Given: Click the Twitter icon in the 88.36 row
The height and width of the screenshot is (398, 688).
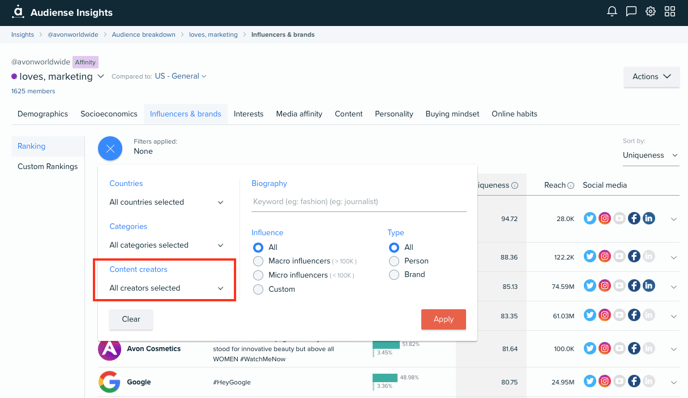Looking at the screenshot, I should (590, 256).
